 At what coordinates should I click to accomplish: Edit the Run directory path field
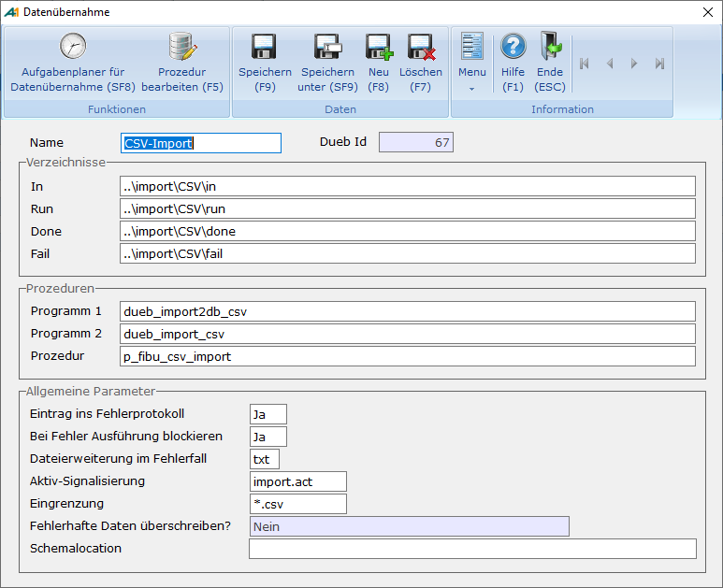point(408,208)
